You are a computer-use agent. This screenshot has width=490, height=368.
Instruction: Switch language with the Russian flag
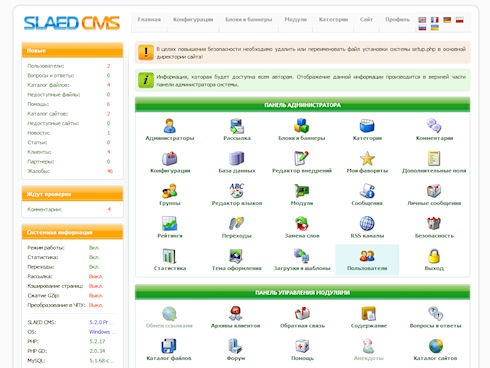tap(422, 28)
